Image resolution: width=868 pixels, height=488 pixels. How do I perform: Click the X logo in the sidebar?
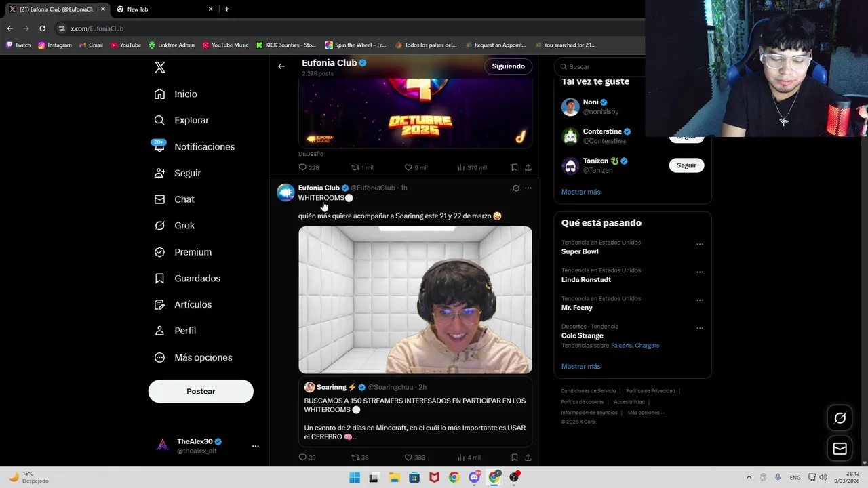coord(159,67)
